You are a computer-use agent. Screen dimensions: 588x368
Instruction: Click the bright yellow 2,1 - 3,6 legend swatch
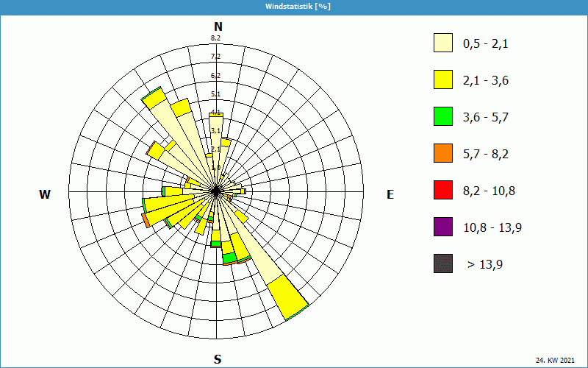click(x=443, y=79)
